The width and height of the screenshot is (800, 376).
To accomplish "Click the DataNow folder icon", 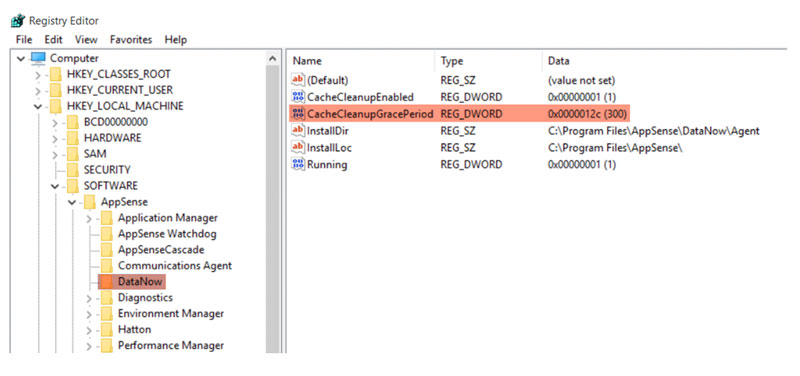I will click(x=107, y=282).
